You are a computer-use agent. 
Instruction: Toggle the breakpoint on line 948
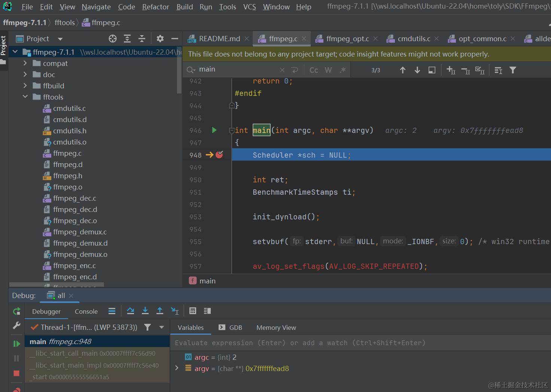219,155
